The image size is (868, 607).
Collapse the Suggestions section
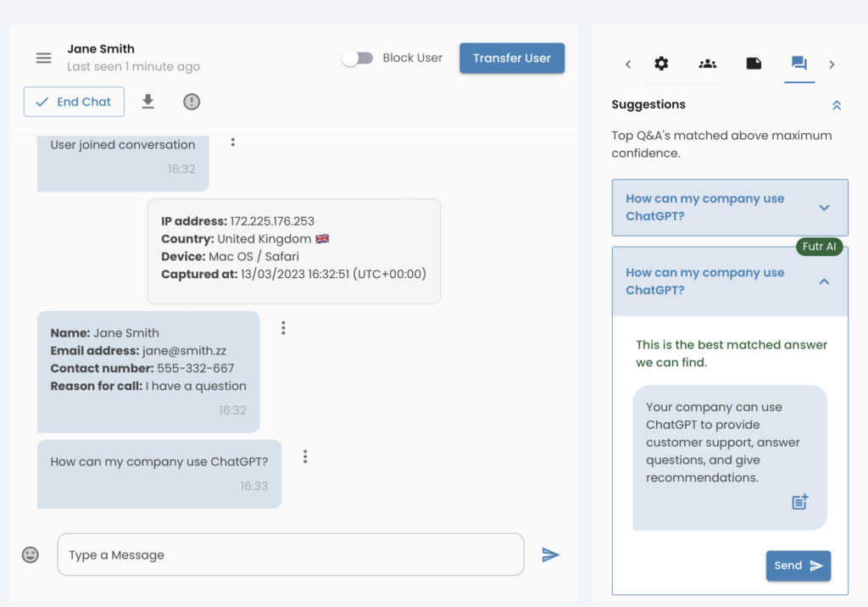click(837, 105)
